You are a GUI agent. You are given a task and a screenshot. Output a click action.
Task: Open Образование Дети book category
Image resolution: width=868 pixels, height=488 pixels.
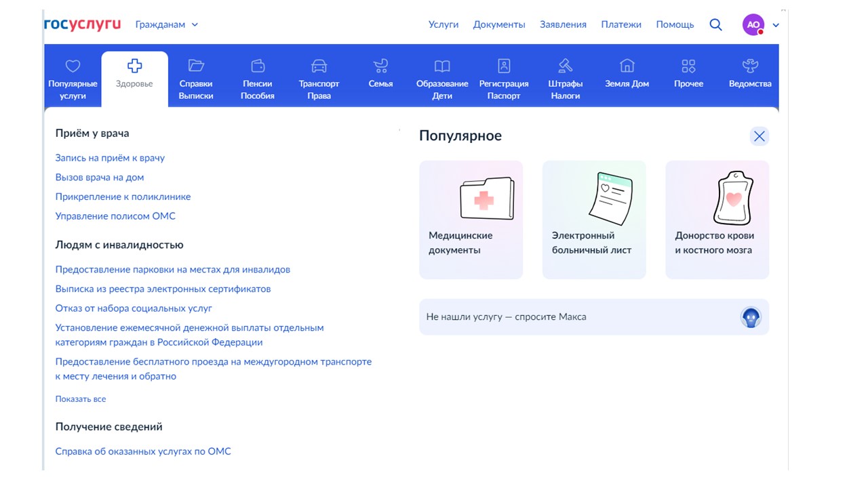(442, 79)
